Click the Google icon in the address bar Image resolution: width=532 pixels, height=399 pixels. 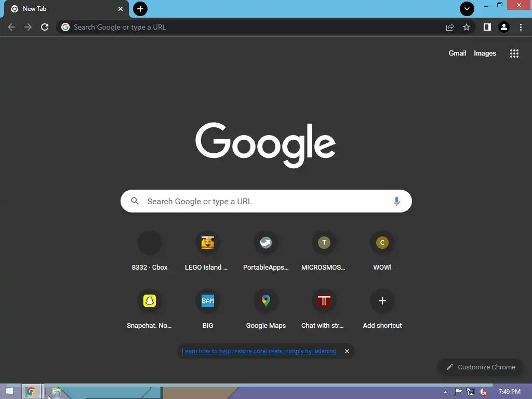pos(65,27)
